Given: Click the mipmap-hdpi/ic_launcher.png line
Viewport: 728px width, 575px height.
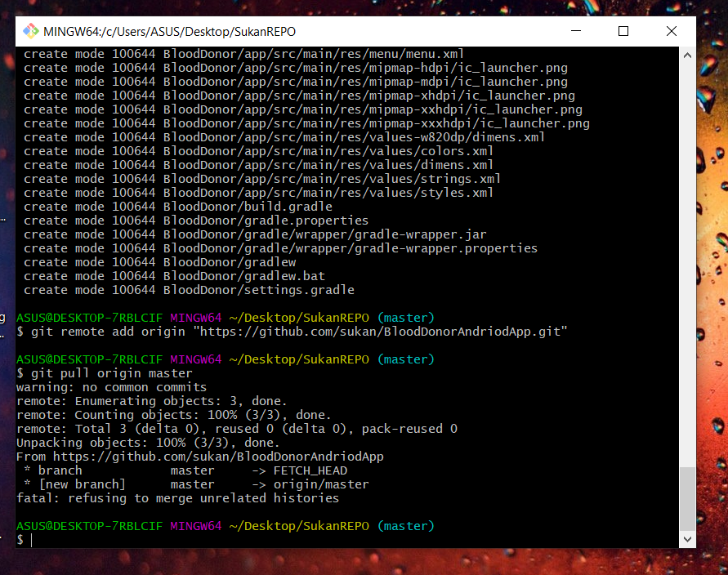Looking at the screenshot, I should (296, 68).
